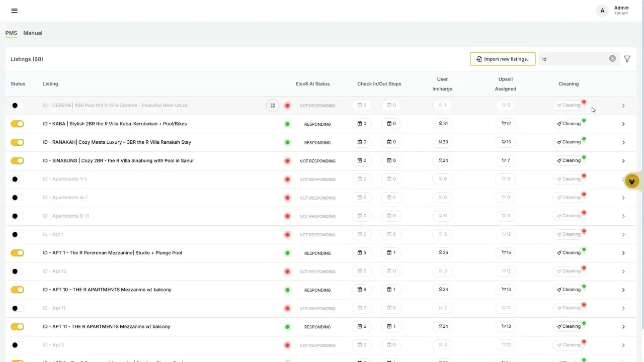This screenshot has height=362, width=644.
Task: Click the admin avatar circle
Action: [x=602, y=11]
